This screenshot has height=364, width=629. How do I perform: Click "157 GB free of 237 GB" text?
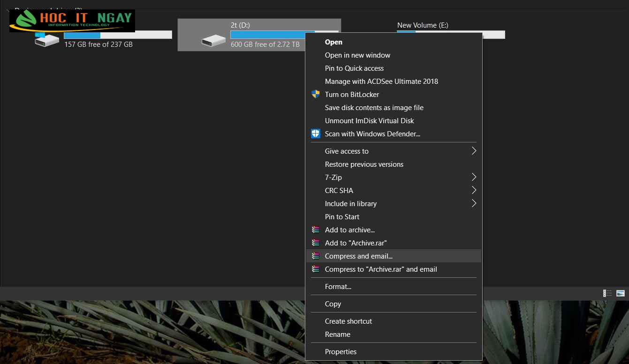99,45
